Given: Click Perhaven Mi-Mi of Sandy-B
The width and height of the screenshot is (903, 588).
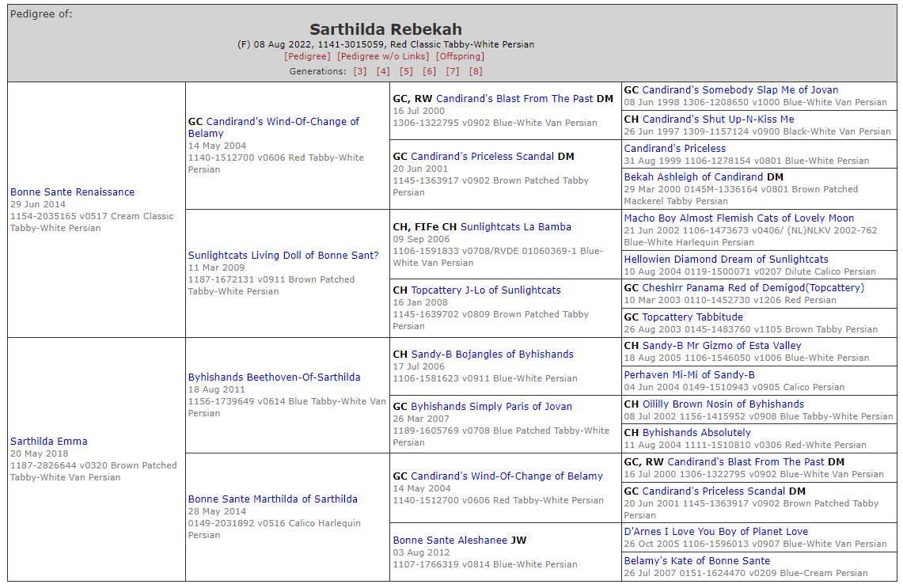Looking at the screenshot, I should (x=689, y=374).
